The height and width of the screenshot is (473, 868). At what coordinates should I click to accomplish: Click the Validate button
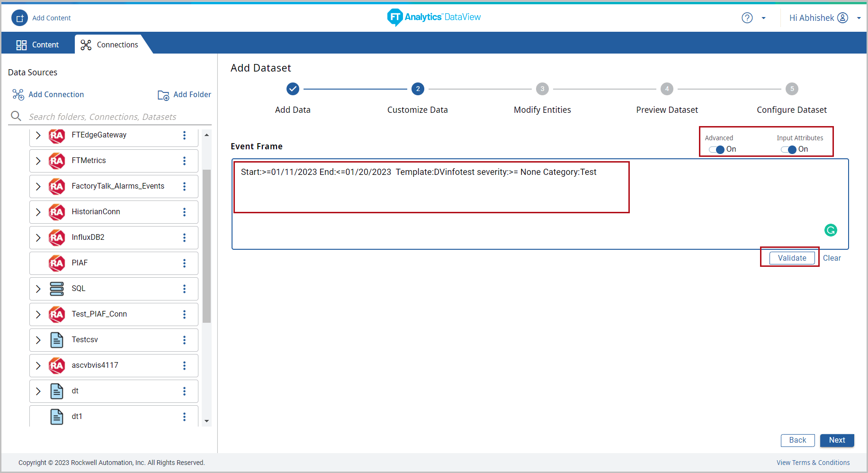(x=792, y=258)
